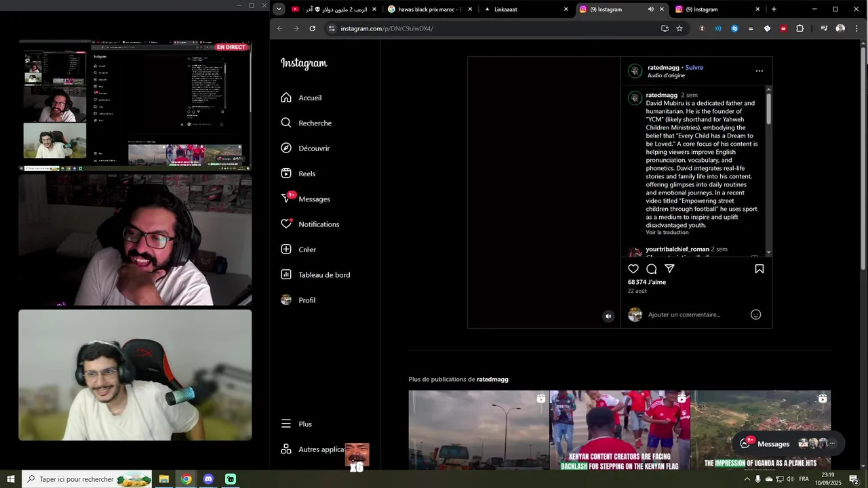The width and height of the screenshot is (868, 488).
Task: Click ratedmagg avatar in post header
Action: coord(635,71)
